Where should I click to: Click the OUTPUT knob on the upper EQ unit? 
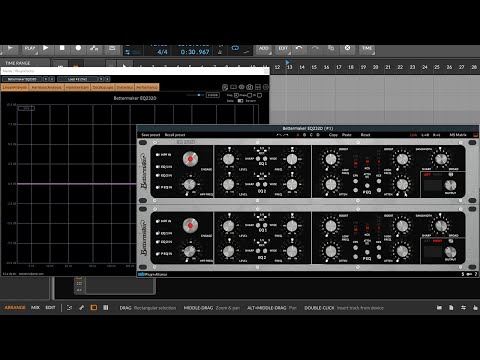coord(450,185)
